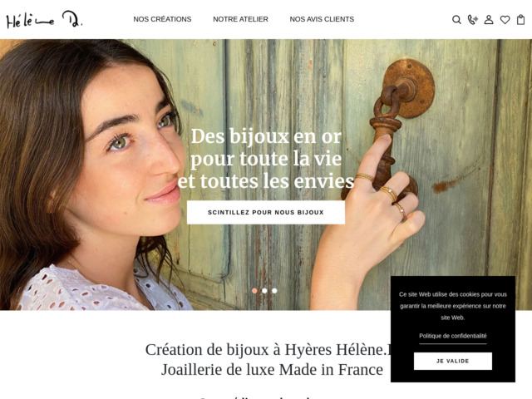Click the Joaillerie de luxe Made in France text
Screen dimensions: 532x399
pyautogui.click(x=272, y=369)
